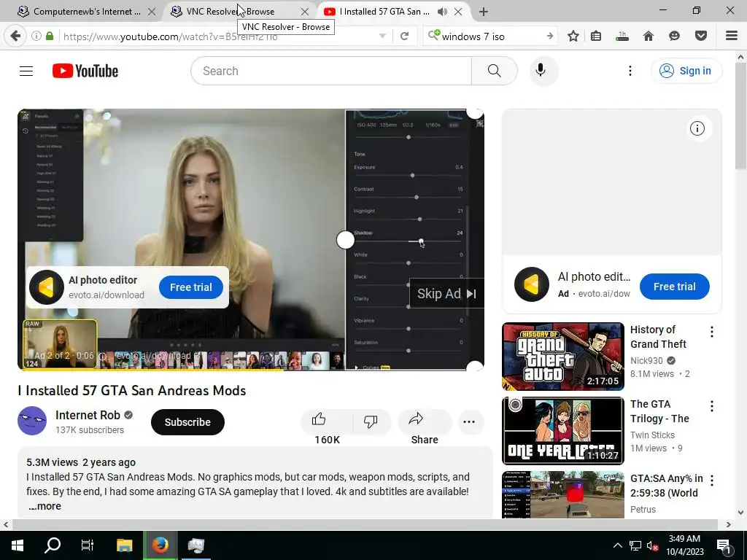
Task: Reload the page with the refresh icon
Action: (x=404, y=36)
